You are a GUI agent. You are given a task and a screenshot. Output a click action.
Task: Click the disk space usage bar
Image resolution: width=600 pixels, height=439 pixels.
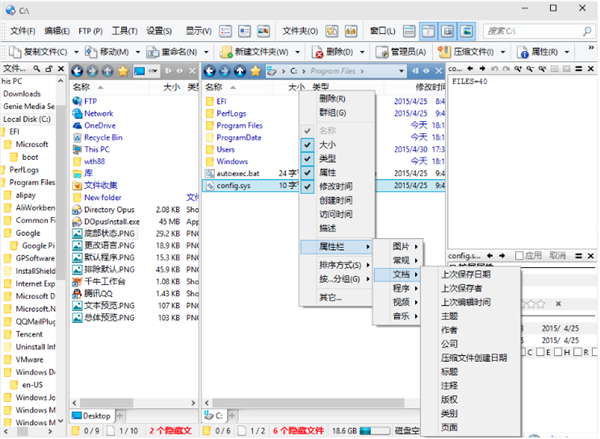(x=379, y=429)
